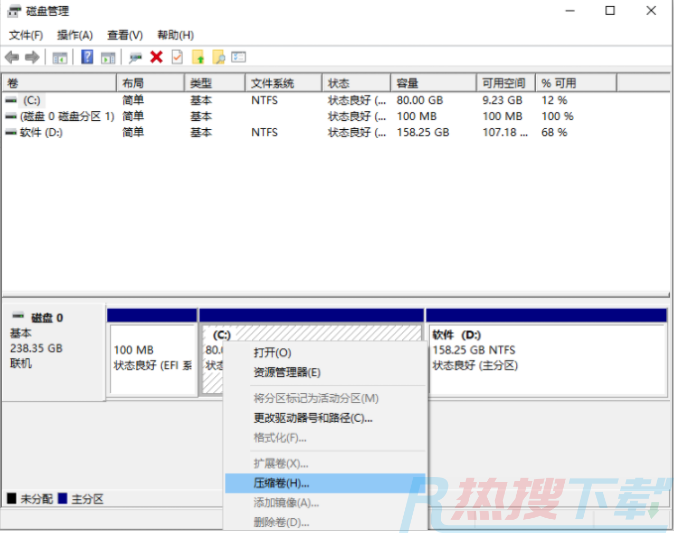674x533 pixels.
Task: Click the folder with magnifier search icon
Action: point(218,57)
